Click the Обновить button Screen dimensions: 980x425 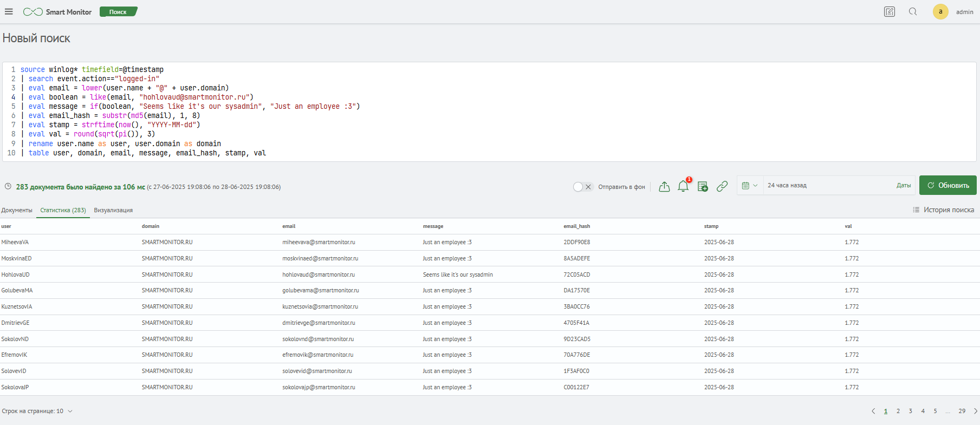947,185
